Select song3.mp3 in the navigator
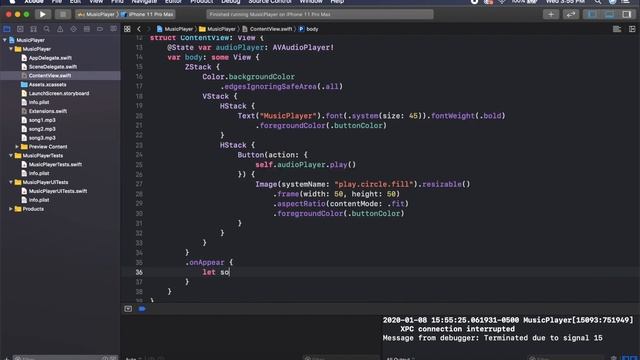Screen dimensions: 640x360 (x=42, y=138)
